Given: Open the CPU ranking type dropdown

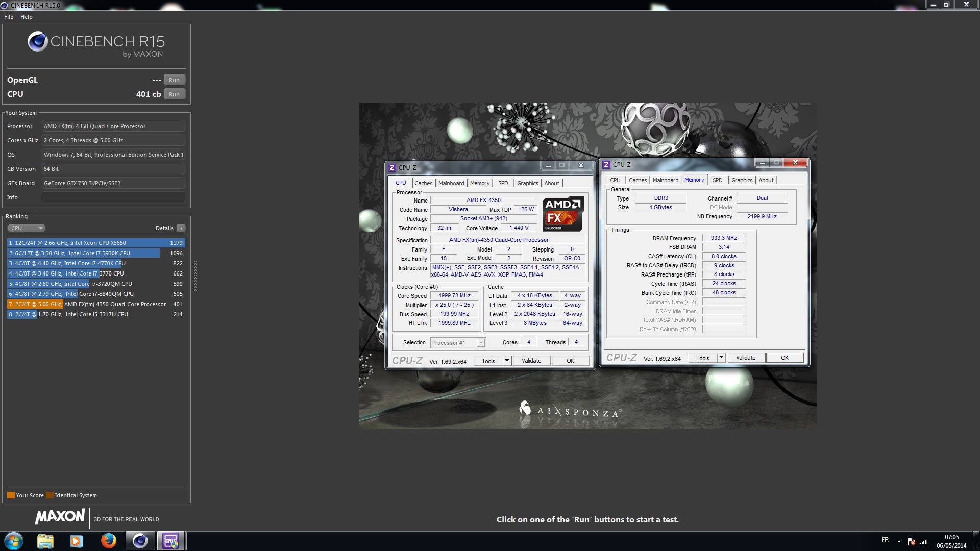Looking at the screenshot, I should point(27,228).
